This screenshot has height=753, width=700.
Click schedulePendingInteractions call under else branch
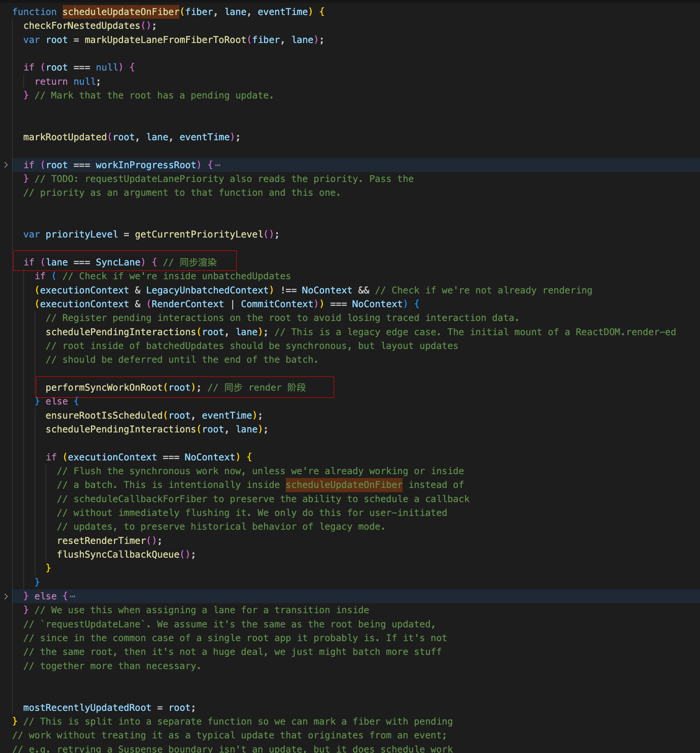coord(157,429)
